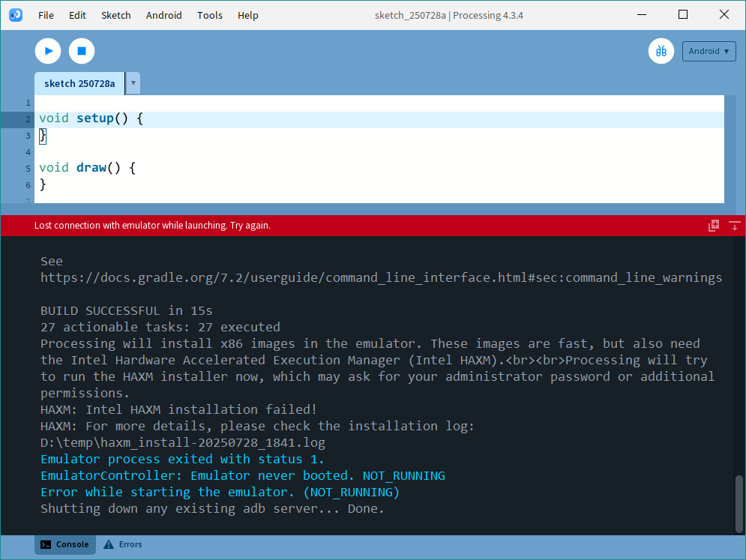Viewport: 746px width, 560px height.
Task: Enable the debugger butterfly icon
Action: (661, 51)
